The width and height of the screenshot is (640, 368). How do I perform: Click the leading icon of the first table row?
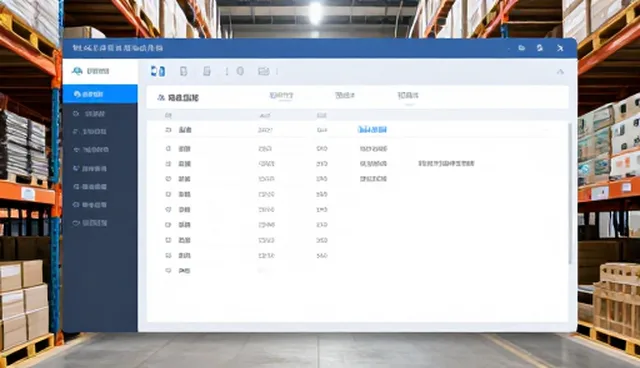click(168, 130)
